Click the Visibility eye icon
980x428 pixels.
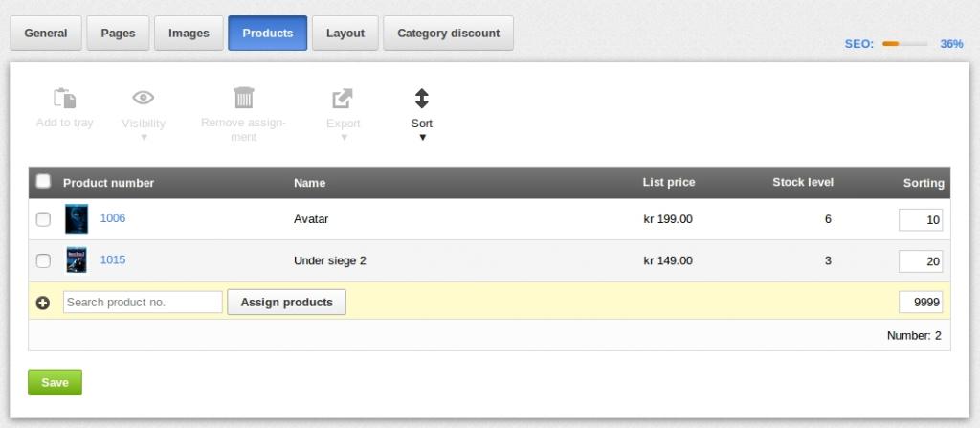[x=144, y=98]
